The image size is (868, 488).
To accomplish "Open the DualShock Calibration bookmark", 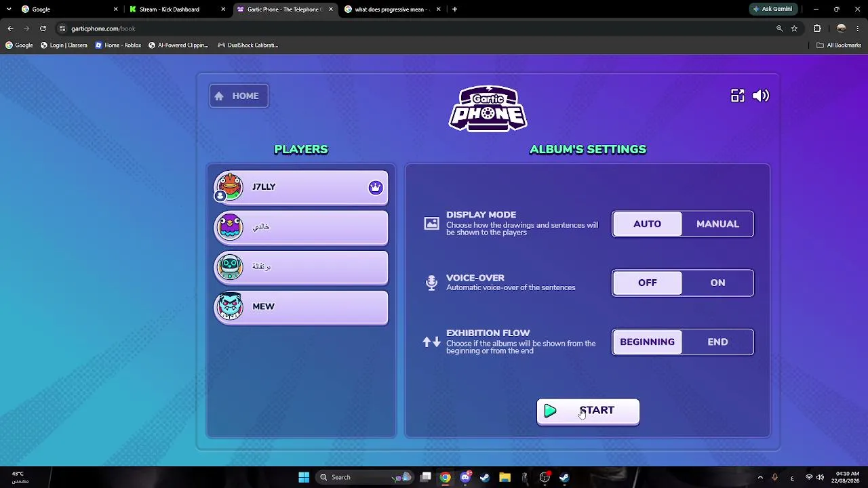I will point(248,45).
